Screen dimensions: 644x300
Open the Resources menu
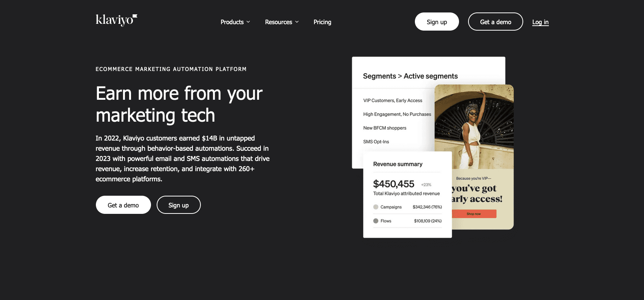pos(279,22)
